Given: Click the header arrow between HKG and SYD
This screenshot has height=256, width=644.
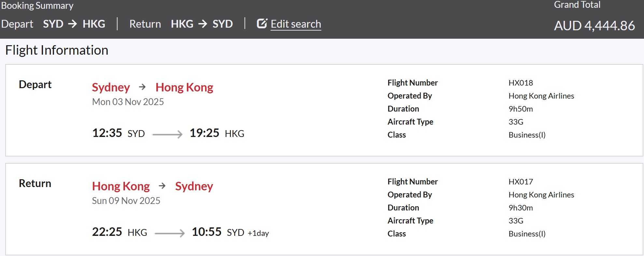Looking at the screenshot, I should pyautogui.click(x=203, y=24).
